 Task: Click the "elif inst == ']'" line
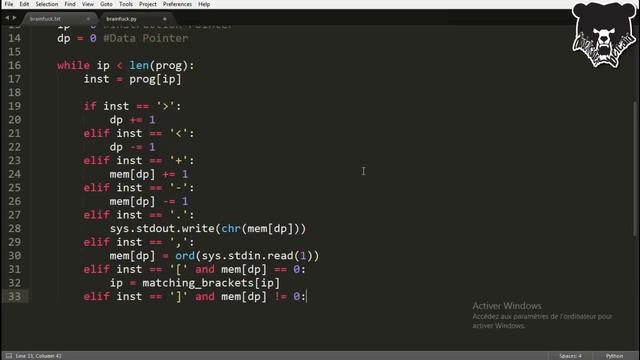[194, 296]
